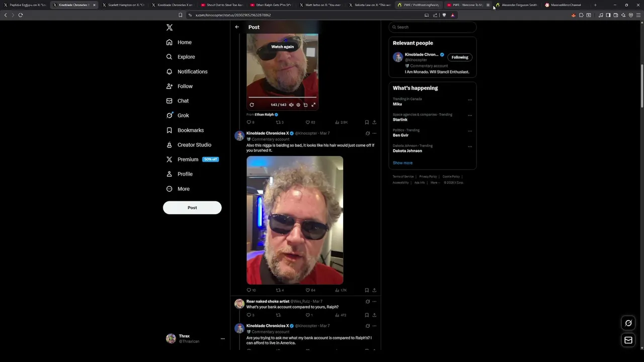Share the photo post

(374, 290)
